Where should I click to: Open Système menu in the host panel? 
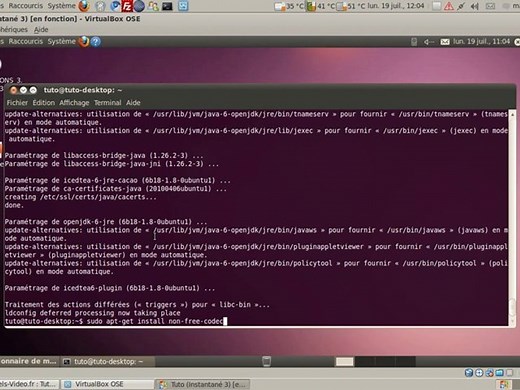point(61,6)
